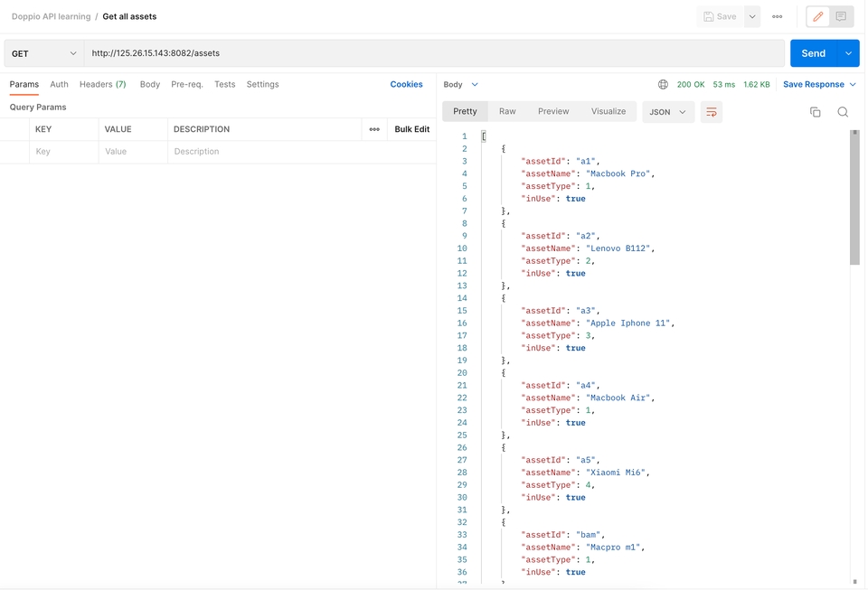
Task: Open column options dots in params table
Action: tap(374, 129)
